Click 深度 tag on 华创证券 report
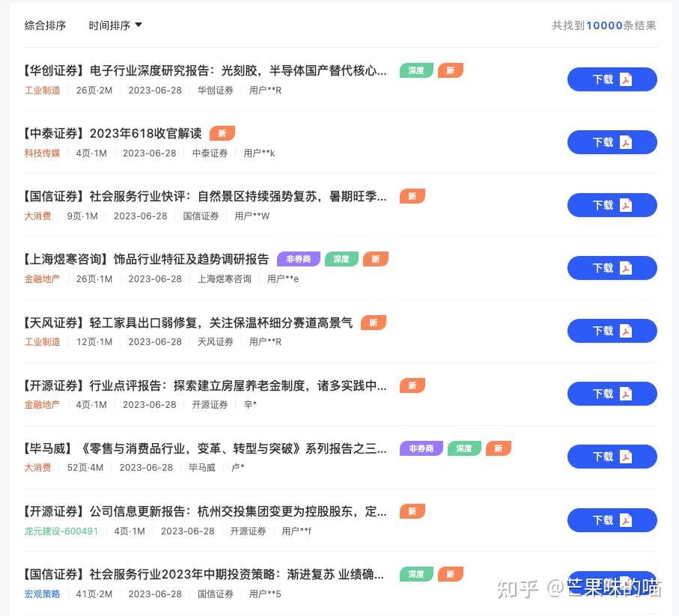Viewport: 679px width, 616px height. click(416, 70)
